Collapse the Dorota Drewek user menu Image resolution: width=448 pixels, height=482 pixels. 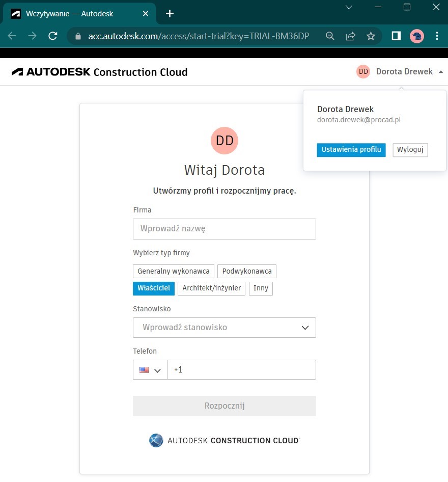click(x=400, y=72)
